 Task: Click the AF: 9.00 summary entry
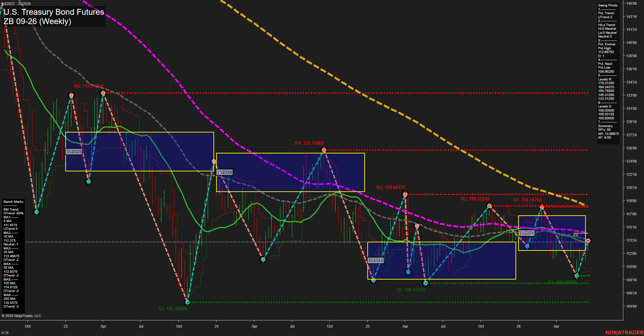pyautogui.click(x=604, y=138)
